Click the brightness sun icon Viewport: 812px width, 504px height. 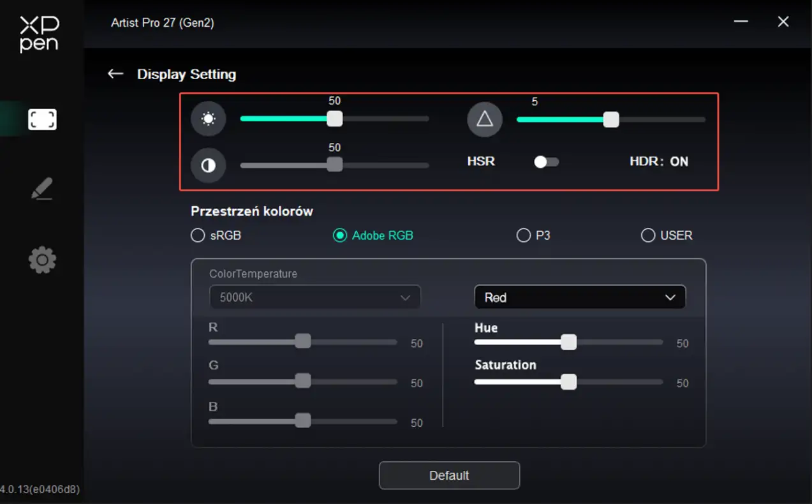pyautogui.click(x=209, y=119)
